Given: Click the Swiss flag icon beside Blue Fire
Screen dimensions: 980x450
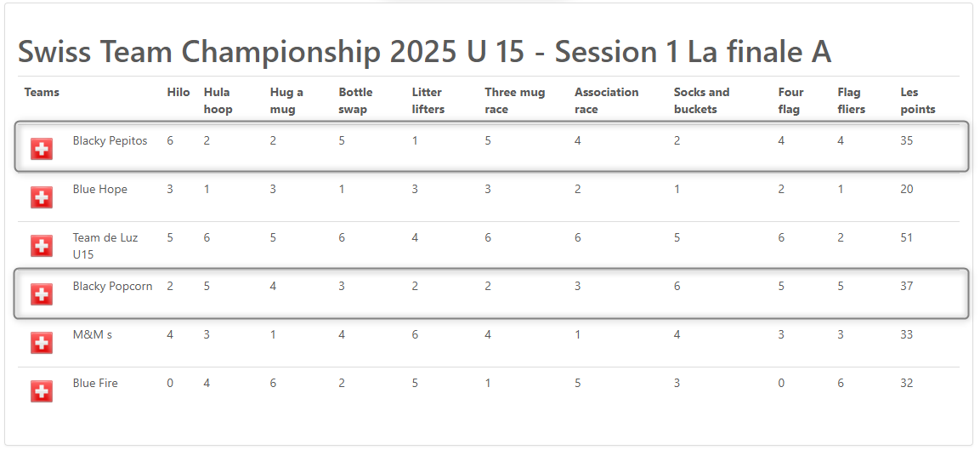Looking at the screenshot, I should pyautogui.click(x=42, y=391).
